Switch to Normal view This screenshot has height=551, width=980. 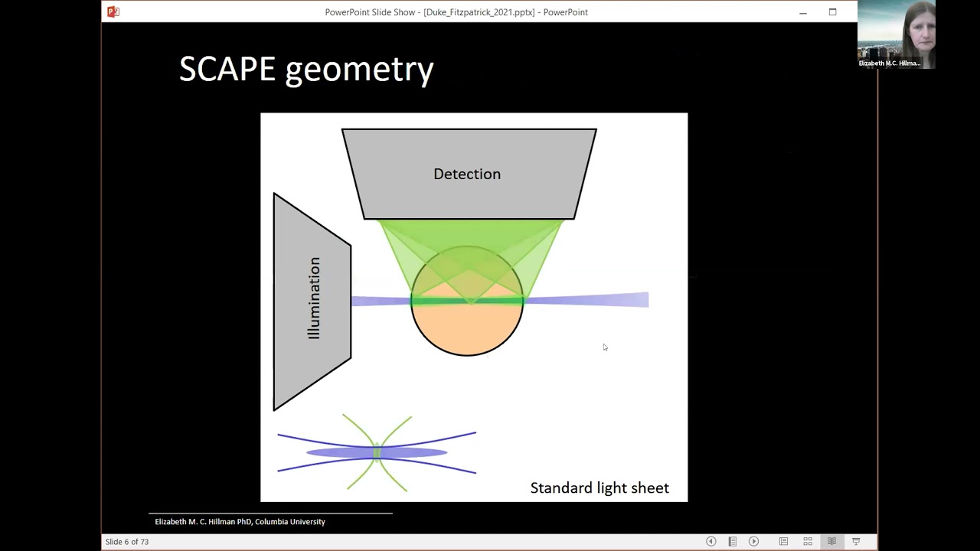pyautogui.click(x=783, y=541)
